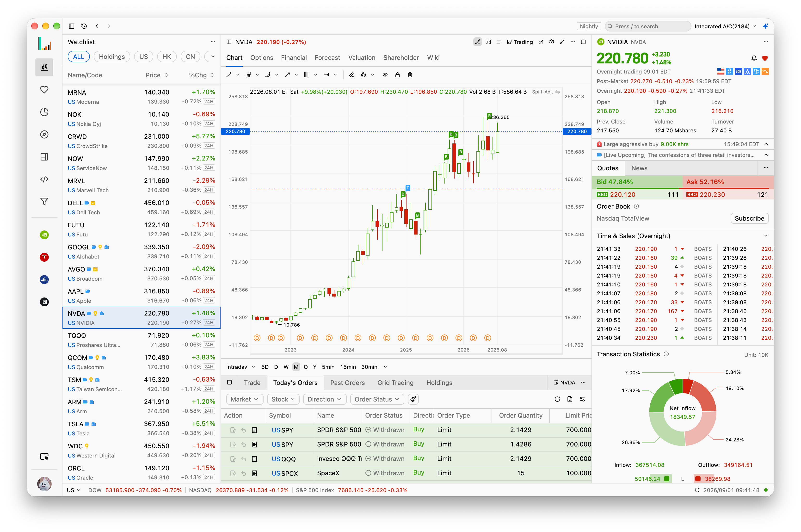
Task: Collapse the bottom trading panel icon
Action: coord(230,383)
